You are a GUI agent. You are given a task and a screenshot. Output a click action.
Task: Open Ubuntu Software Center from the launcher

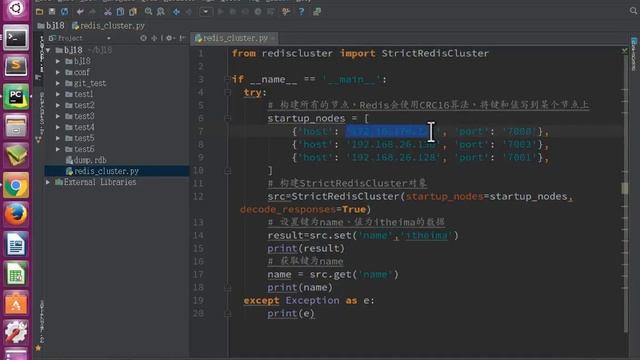pos(16,304)
